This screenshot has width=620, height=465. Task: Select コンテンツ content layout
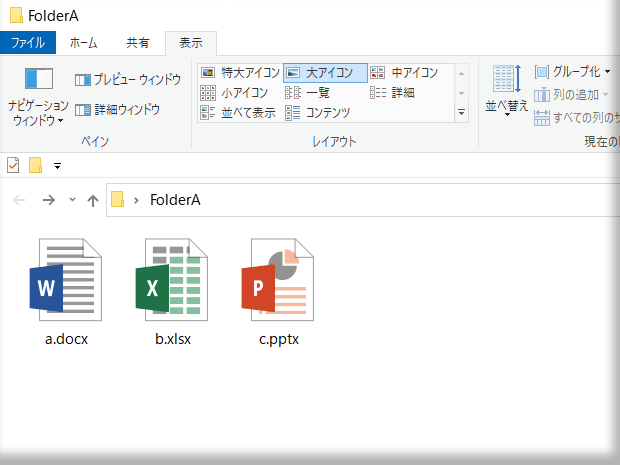318,113
